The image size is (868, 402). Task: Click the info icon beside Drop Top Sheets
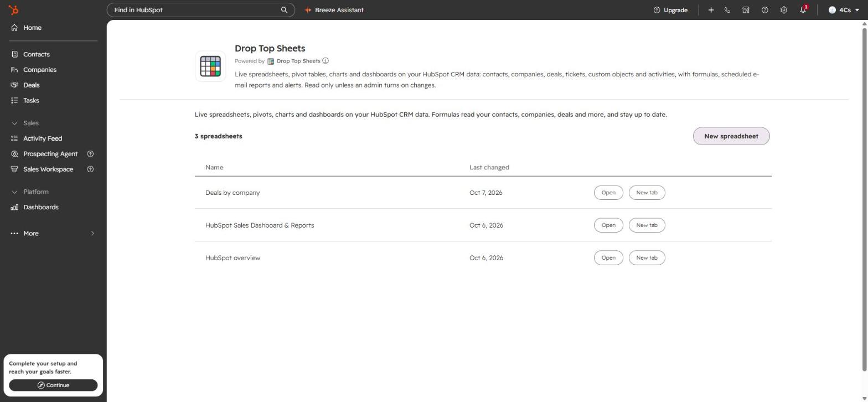[325, 61]
